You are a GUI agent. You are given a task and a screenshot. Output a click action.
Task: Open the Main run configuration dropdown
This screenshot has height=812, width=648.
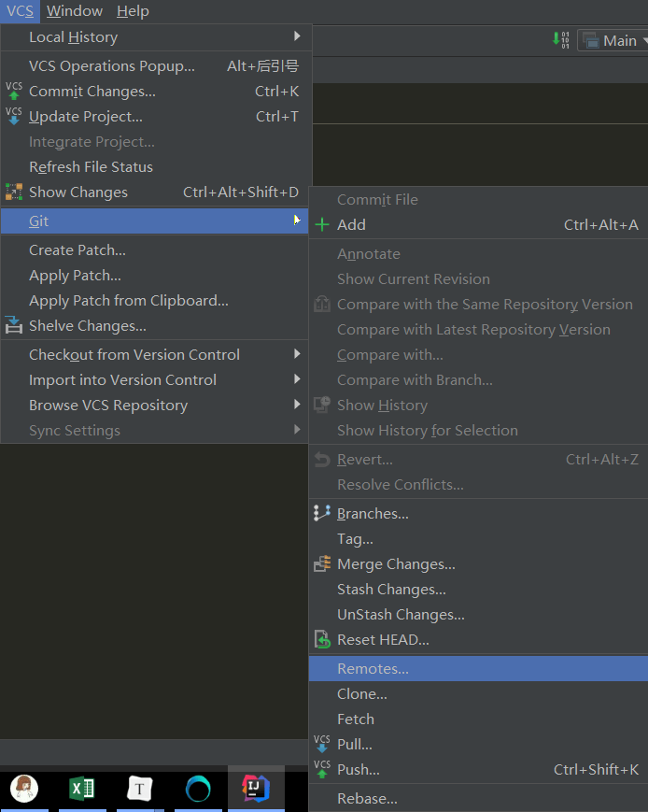tap(616, 40)
